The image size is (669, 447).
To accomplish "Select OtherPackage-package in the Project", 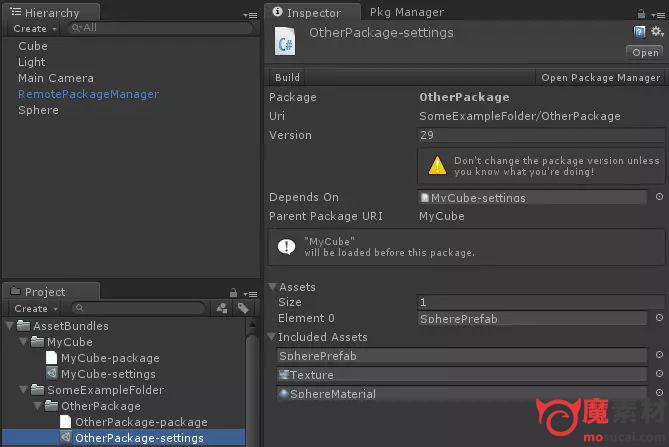I will (141, 422).
